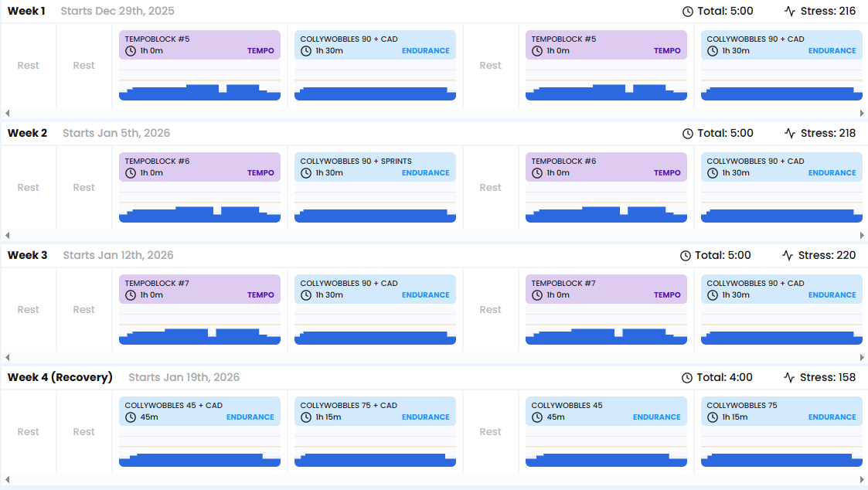Click clock icon on COLLYWOBBLES 90 + SPRINTS card
The height and width of the screenshot is (490, 868).
[x=305, y=173]
